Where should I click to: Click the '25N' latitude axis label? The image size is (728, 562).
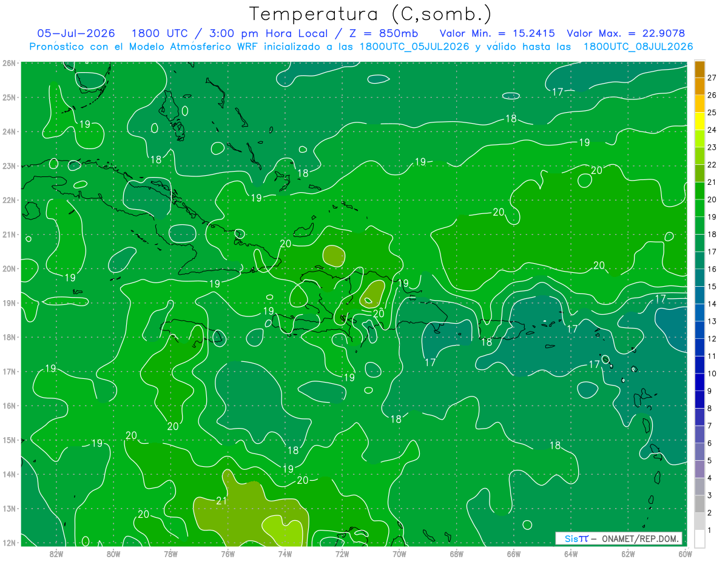(8, 97)
